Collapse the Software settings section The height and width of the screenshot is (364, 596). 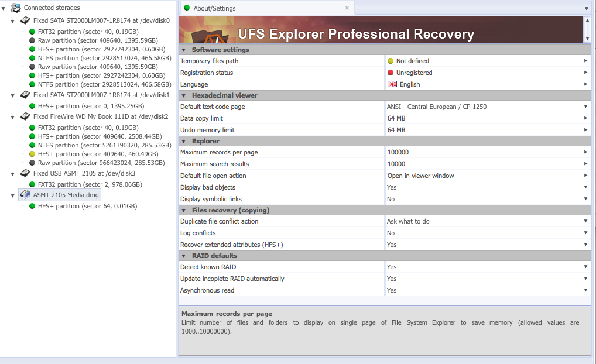(x=184, y=50)
